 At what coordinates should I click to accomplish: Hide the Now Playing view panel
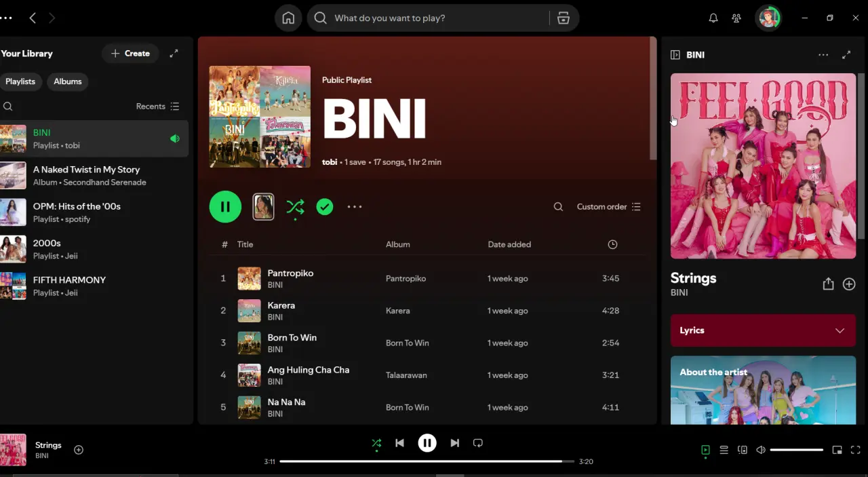click(675, 55)
